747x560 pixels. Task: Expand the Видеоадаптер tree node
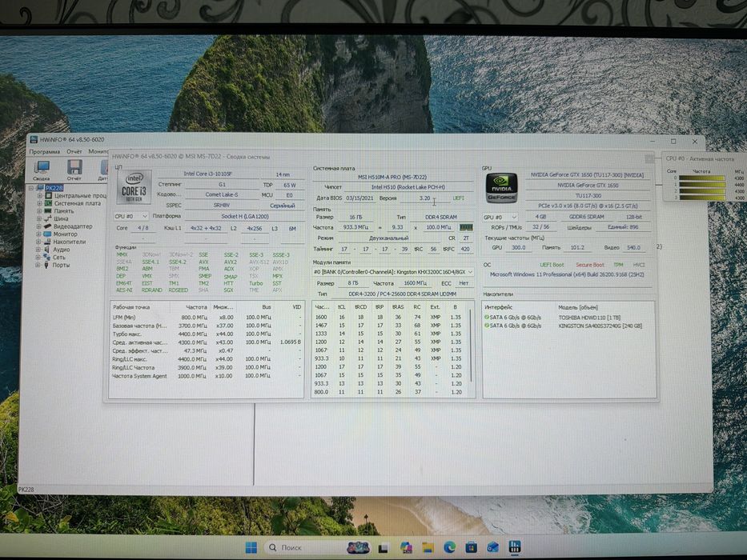coord(40,226)
